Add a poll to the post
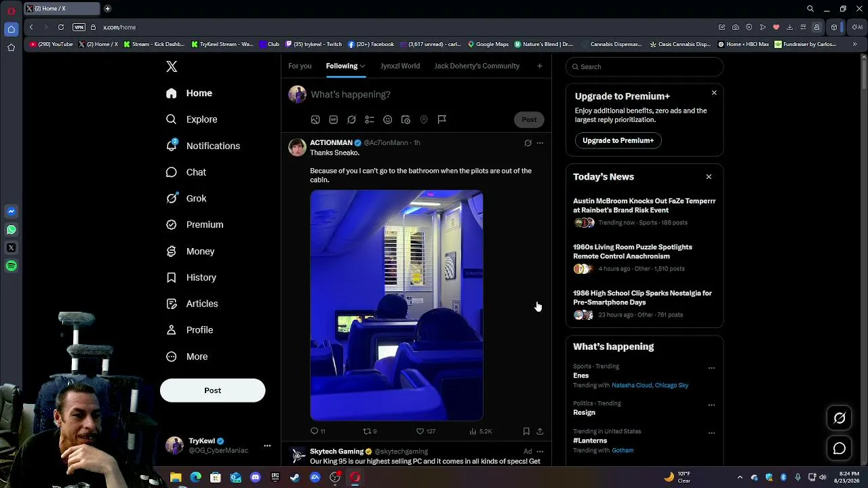868x488 pixels. tap(370, 119)
